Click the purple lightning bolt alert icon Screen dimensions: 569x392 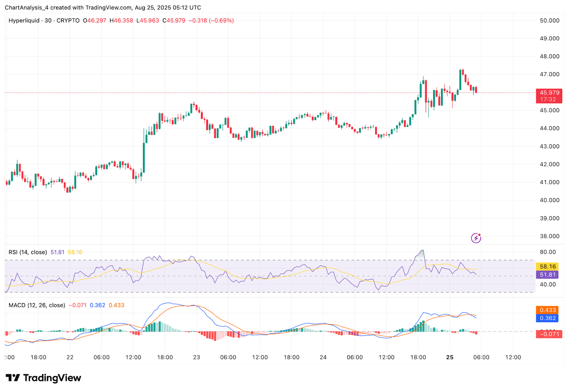[x=476, y=238]
